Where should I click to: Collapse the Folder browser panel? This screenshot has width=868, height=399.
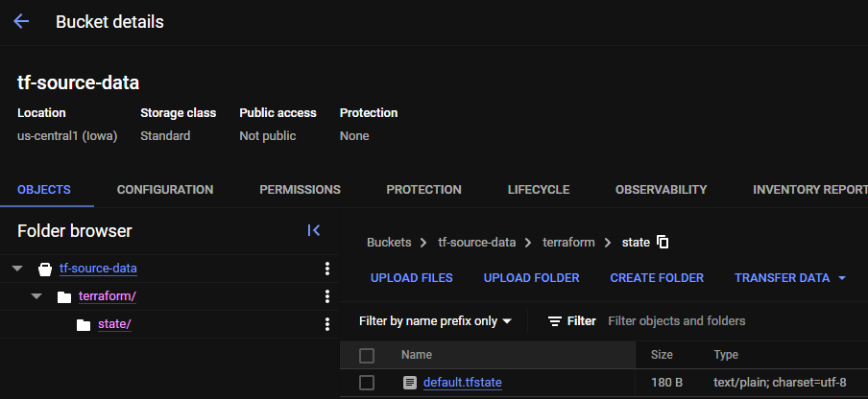coord(314,230)
